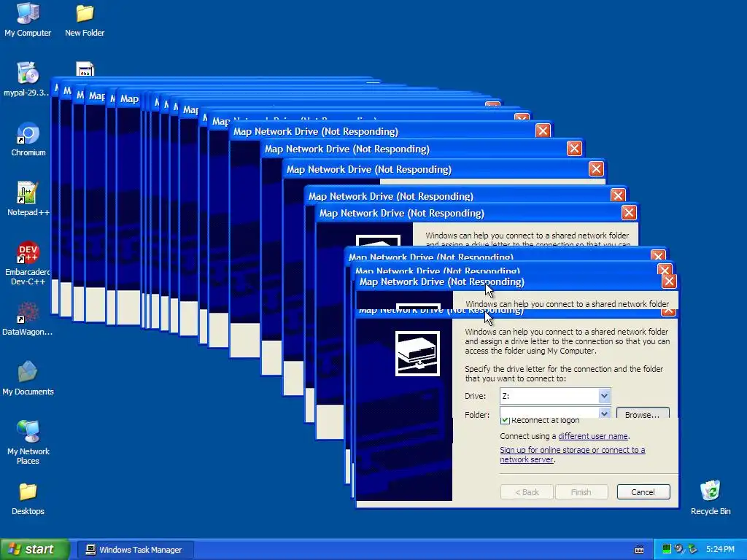Click text "Specify the drive letter for the connection"
Image resolution: width=747 pixels, height=560 pixels.
pyautogui.click(x=538, y=369)
